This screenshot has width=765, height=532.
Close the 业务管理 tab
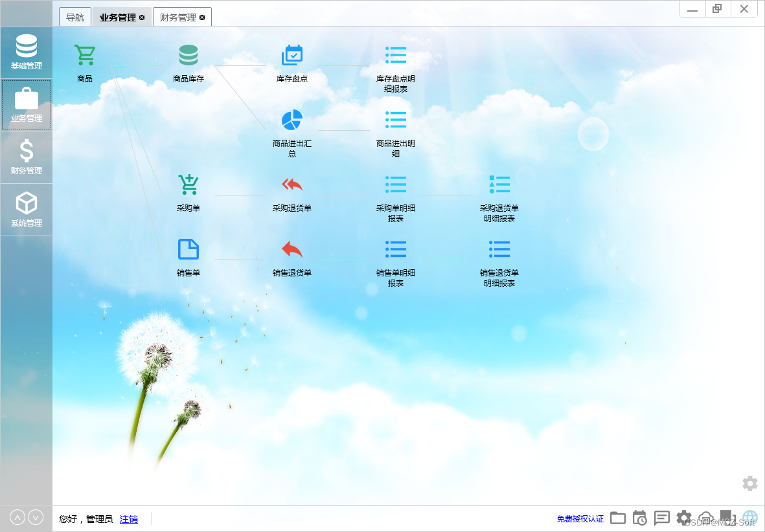point(141,17)
